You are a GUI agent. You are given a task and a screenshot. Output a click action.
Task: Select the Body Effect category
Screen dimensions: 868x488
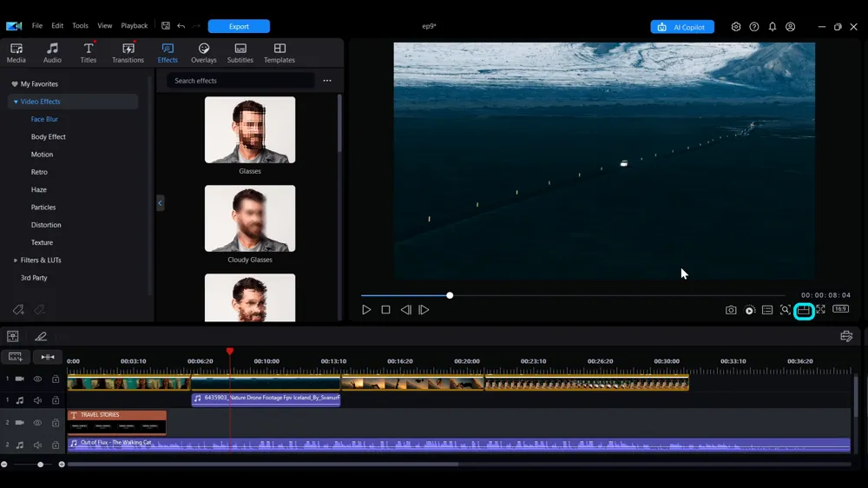point(48,137)
